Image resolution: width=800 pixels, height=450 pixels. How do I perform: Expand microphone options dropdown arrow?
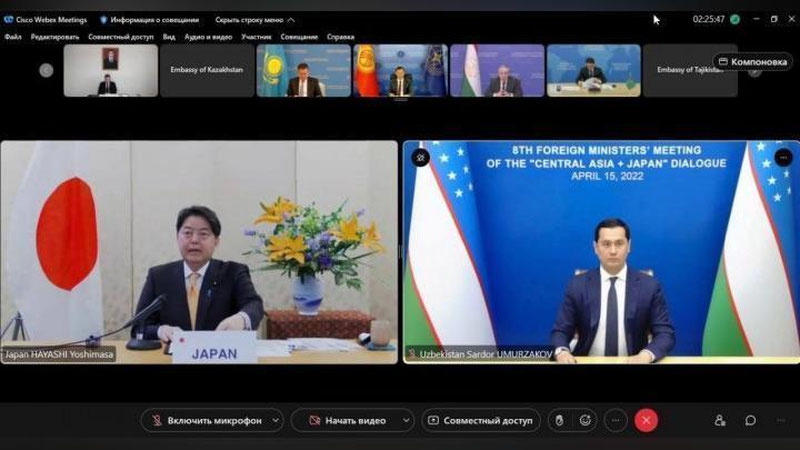(x=275, y=421)
